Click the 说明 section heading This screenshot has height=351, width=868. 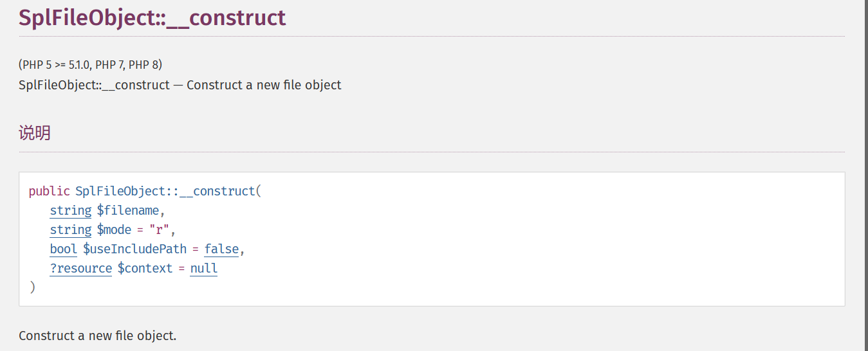pyautogui.click(x=35, y=133)
